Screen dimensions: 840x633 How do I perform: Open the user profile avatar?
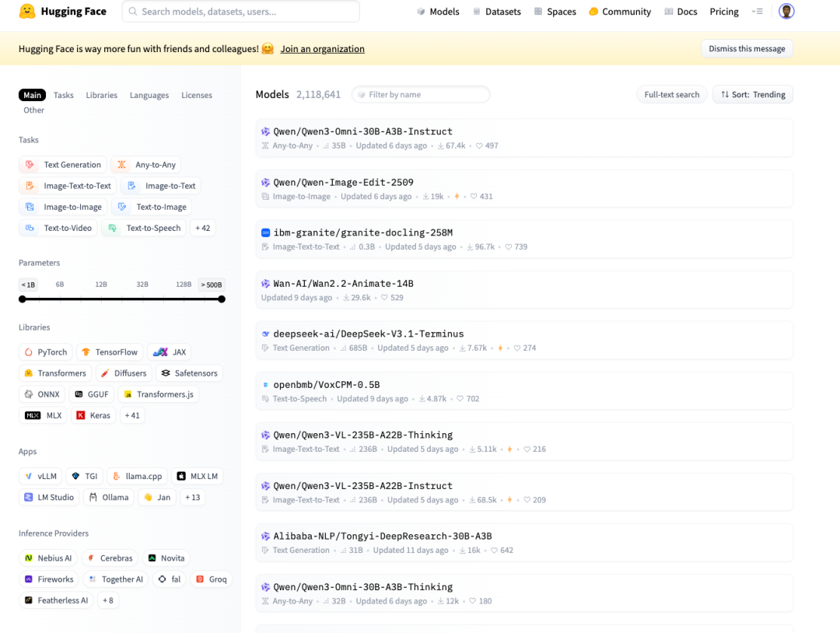(786, 11)
